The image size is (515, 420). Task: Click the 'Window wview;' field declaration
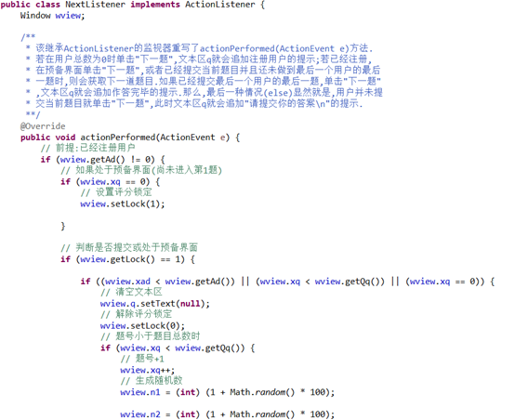[52, 16]
